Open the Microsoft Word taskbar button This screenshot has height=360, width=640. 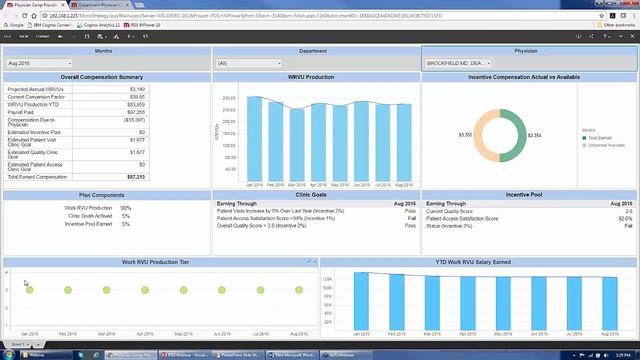[x=292, y=355]
